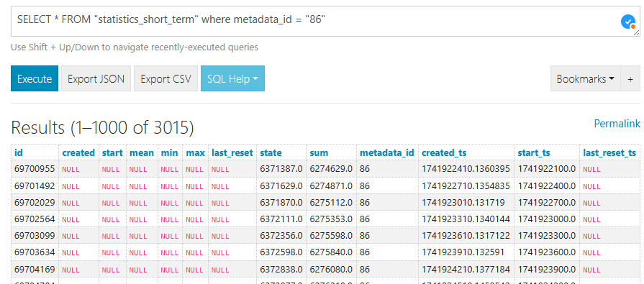This screenshot has width=644, height=284.
Task: Sort by the last_reset column header
Action: click(x=232, y=153)
